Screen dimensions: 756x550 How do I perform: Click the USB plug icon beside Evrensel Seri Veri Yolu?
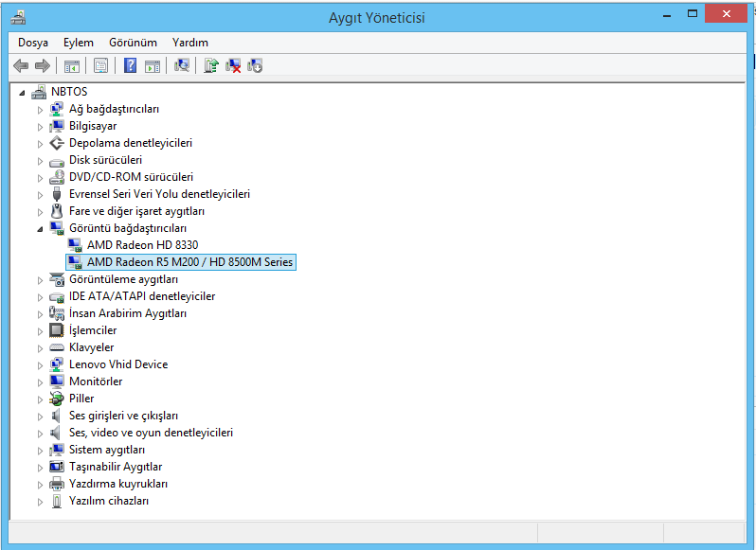pyautogui.click(x=57, y=194)
